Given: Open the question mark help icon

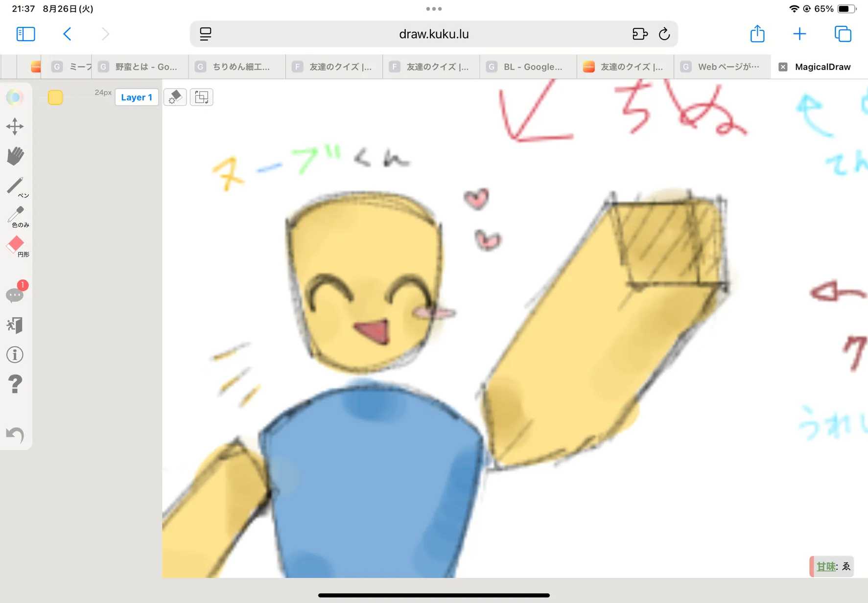Looking at the screenshot, I should [15, 384].
